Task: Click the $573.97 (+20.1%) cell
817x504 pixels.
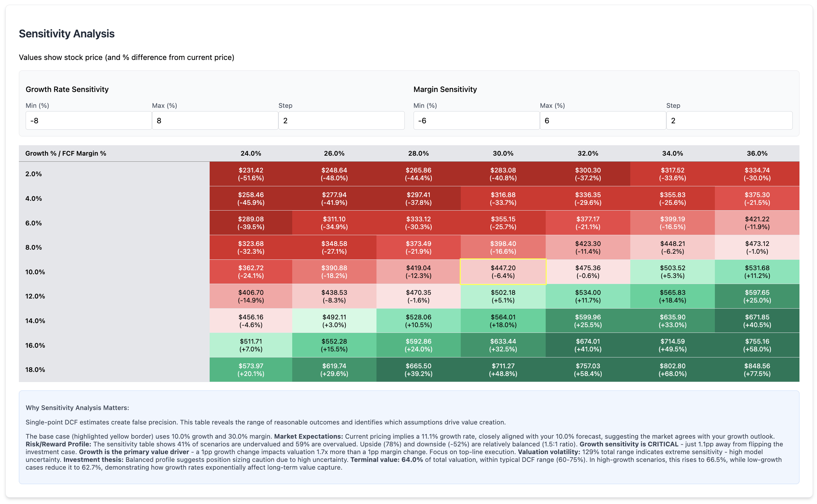Action: point(251,370)
